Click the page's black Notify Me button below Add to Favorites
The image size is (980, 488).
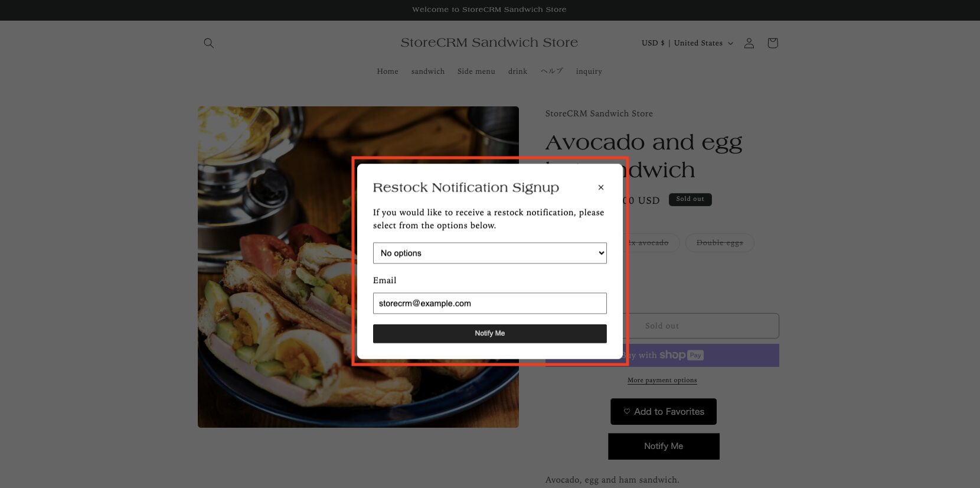[x=664, y=446]
